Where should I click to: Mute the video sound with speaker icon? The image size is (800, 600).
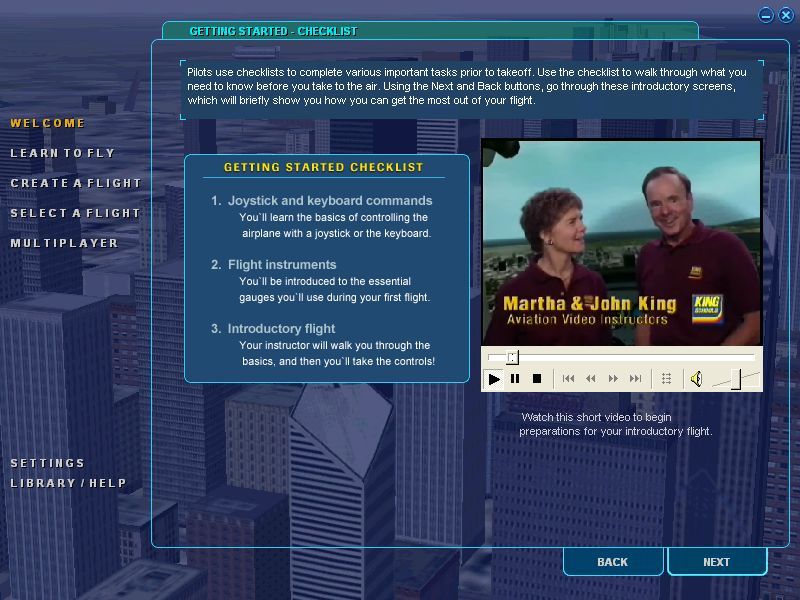696,379
